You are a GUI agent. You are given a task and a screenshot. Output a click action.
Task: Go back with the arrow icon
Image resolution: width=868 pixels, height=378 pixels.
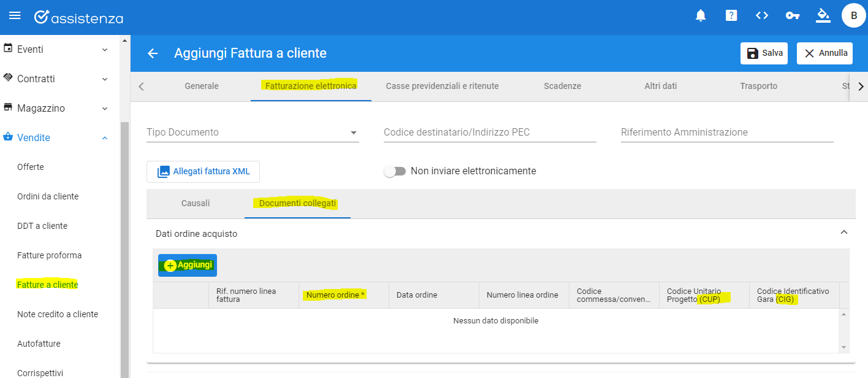point(153,53)
